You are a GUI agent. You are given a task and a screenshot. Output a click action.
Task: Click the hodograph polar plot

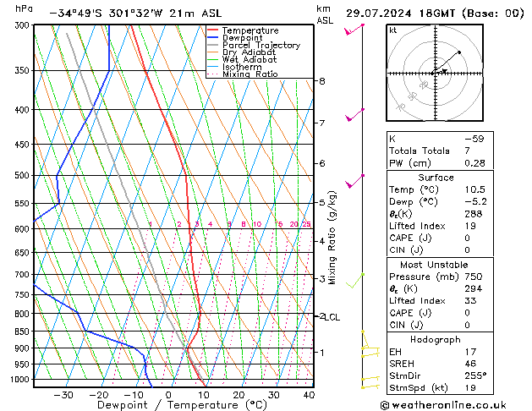(435, 73)
